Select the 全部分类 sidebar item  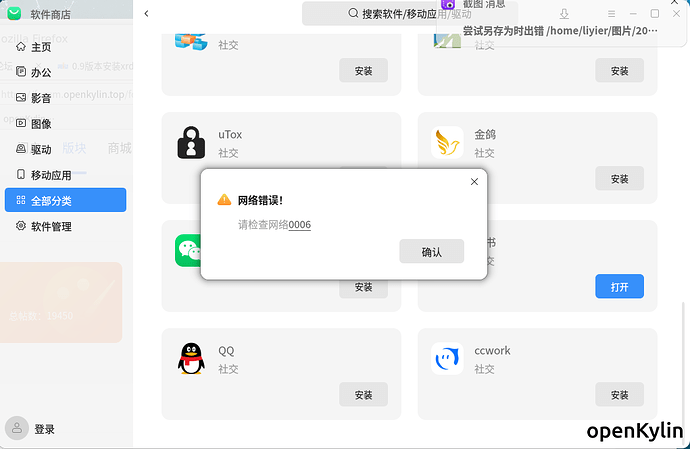pos(66,200)
